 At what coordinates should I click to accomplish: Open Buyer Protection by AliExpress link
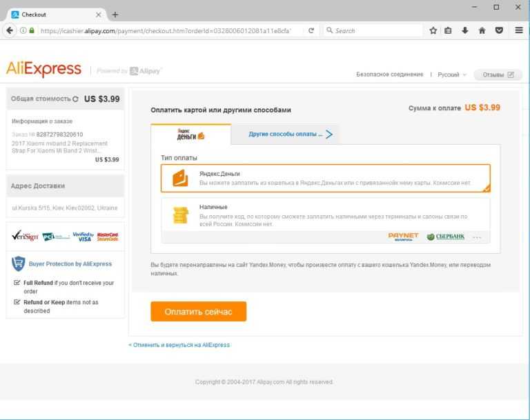[70, 264]
